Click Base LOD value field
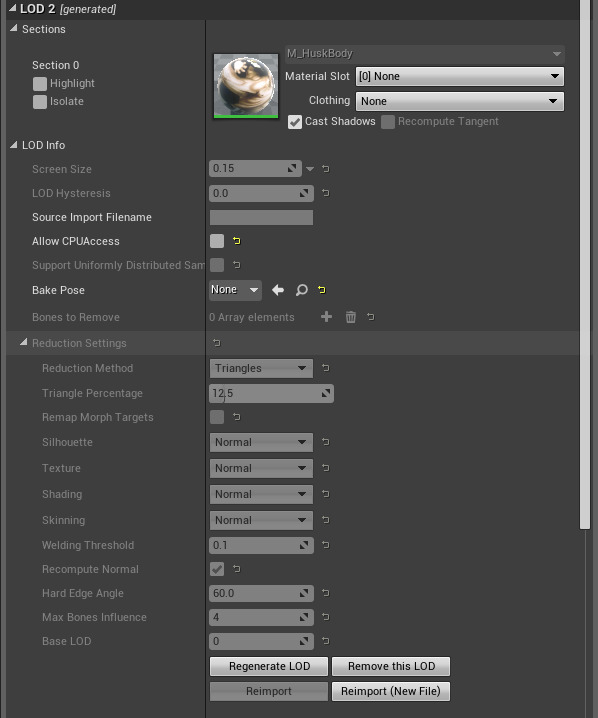The width and height of the screenshot is (598, 718). click(x=261, y=641)
